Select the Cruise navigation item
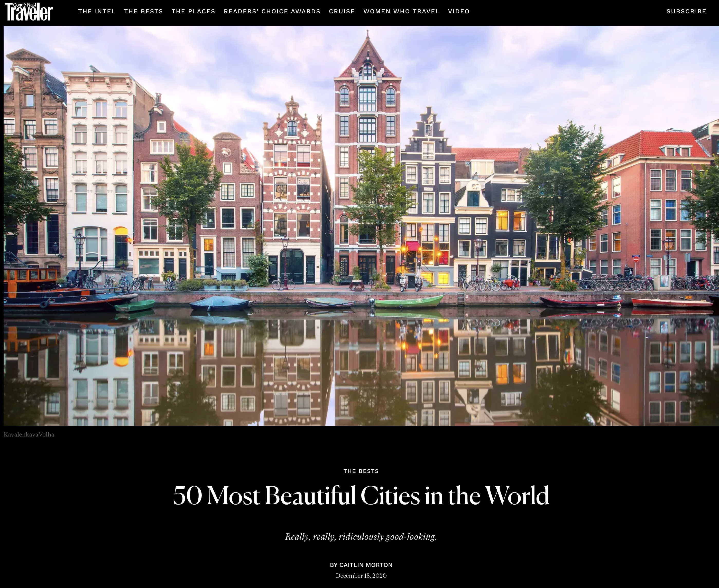This screenshot has width=719, height=588. tap(342, 12)
